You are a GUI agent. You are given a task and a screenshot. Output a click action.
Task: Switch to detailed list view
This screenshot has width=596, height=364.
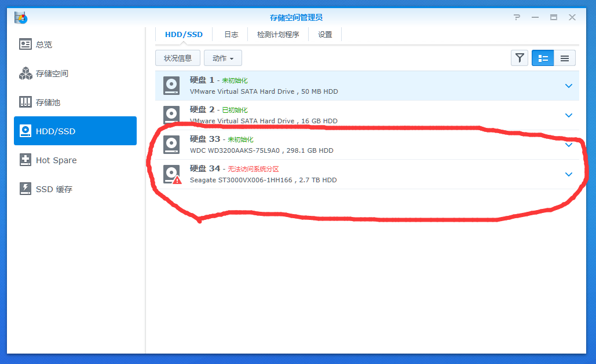(542, 58)
